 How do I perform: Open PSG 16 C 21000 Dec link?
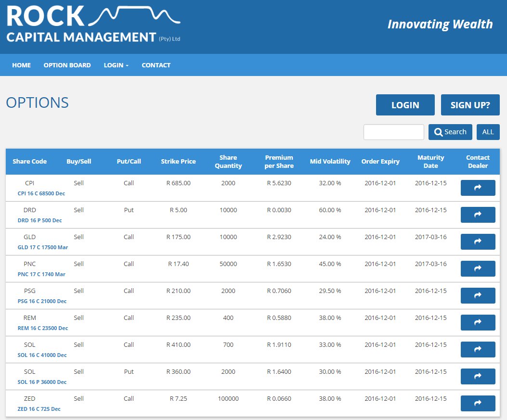click(x=42, y=301)
